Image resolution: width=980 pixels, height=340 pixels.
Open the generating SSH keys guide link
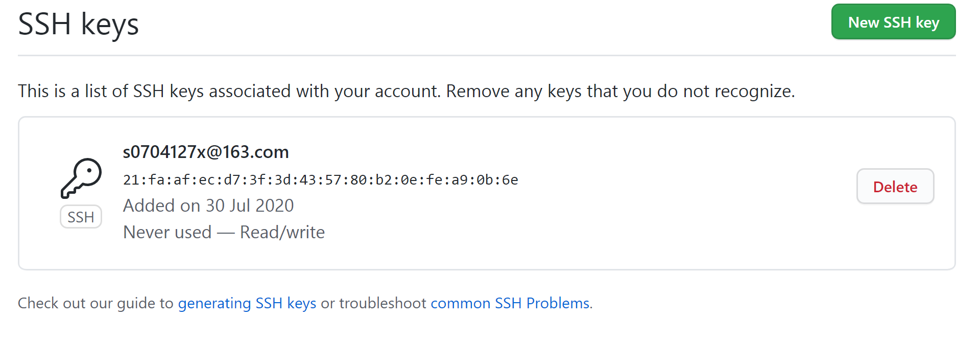[x=247, y=303]
